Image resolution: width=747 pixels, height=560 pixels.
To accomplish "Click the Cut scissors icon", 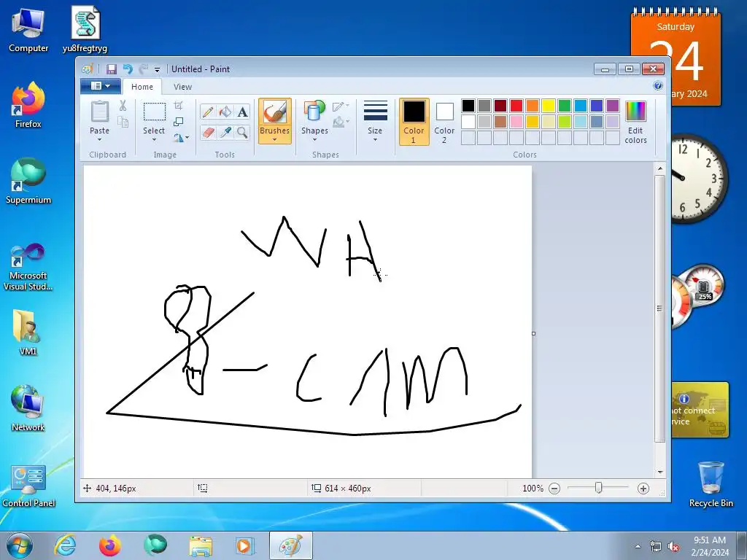I will point(123,106).
